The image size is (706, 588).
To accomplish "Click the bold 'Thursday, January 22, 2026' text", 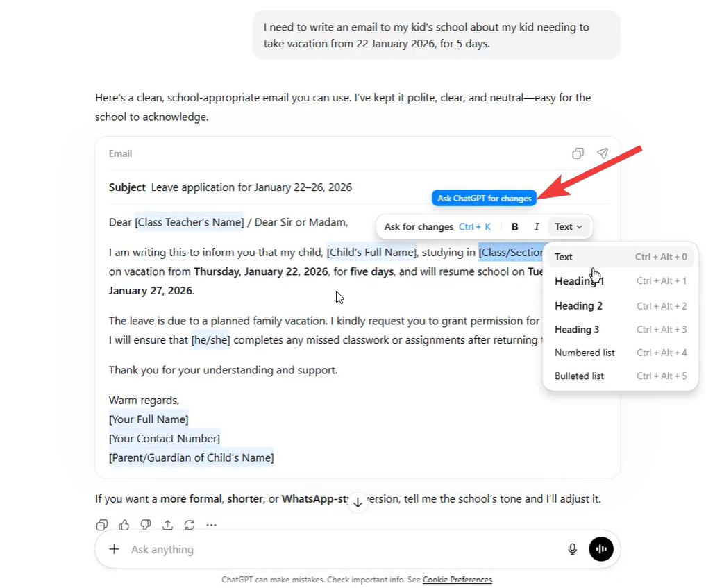I will 261,272.
